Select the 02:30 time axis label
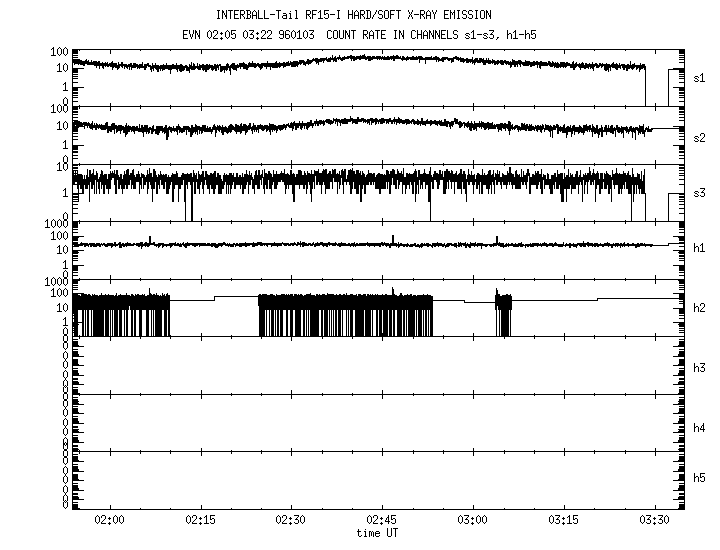The height and width of the screenshot is (550, 720). click(x=291, y=520)
